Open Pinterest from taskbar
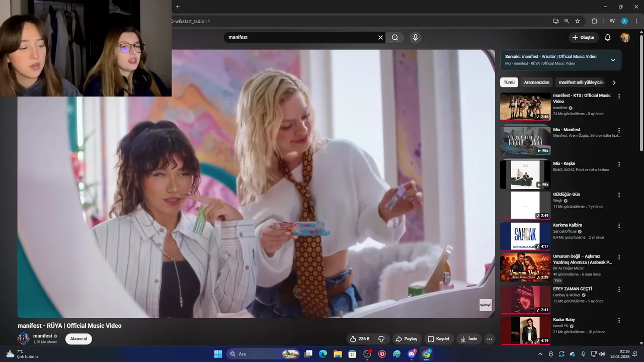The height and width of the screenshot is (362, 644). pyautogui.click(x=382, y=354)
